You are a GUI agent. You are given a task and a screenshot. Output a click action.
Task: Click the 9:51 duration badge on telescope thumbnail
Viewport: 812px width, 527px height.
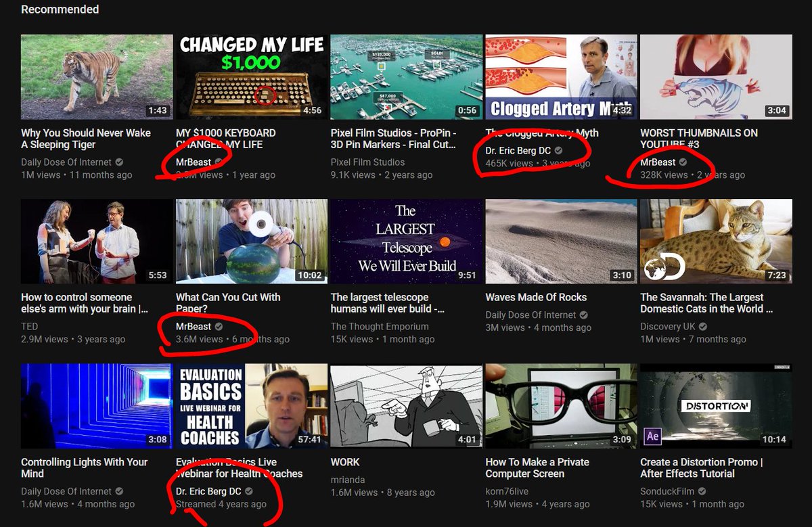point(466,275)
